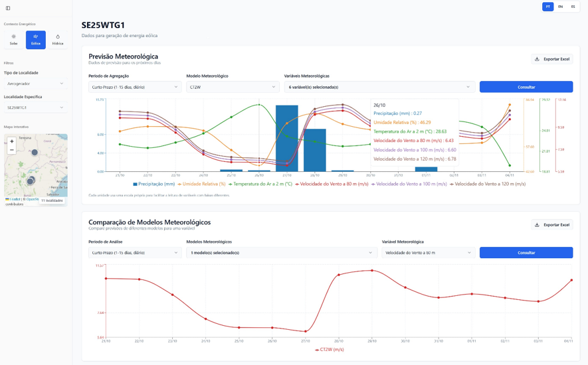
Task: Open the Modelos Meteorológicos comparison dropdown
Action: pos(282,253)
